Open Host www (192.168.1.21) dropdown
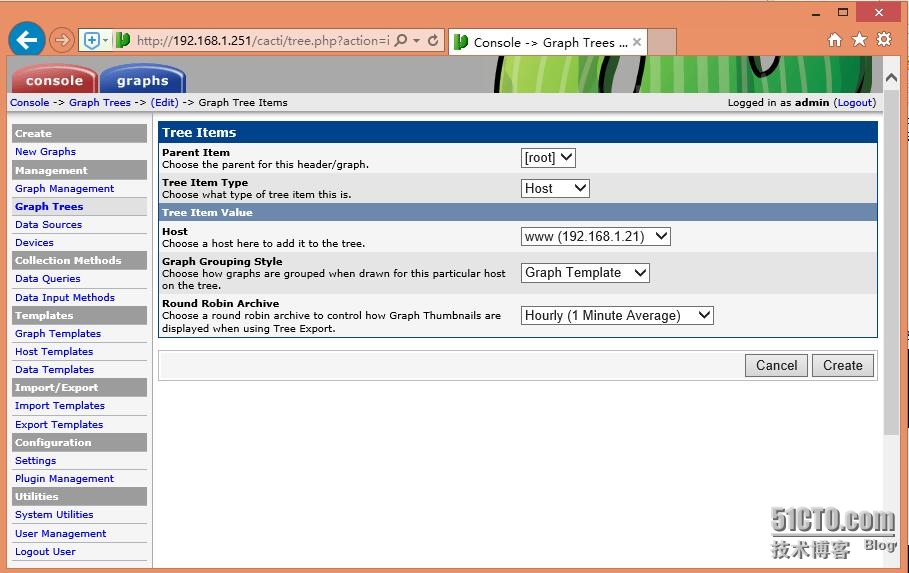The width and height of the screenshot is (909, 573). tap(595, 237)
